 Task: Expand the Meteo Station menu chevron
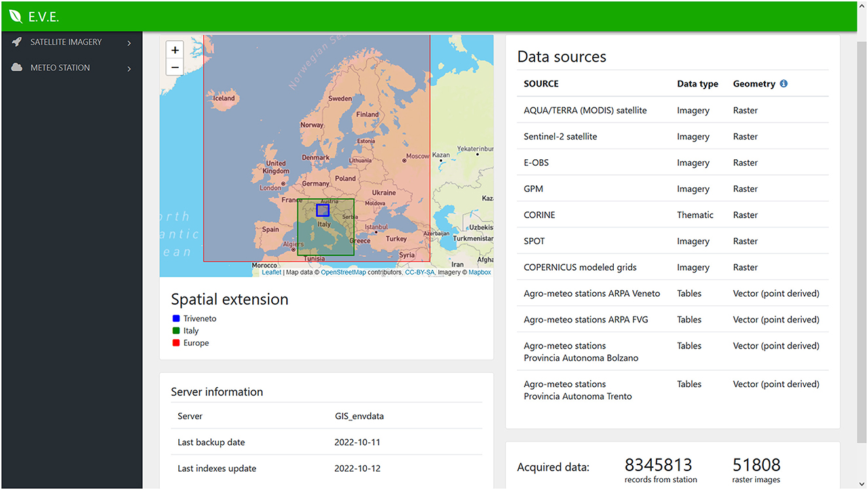point(129,69)
